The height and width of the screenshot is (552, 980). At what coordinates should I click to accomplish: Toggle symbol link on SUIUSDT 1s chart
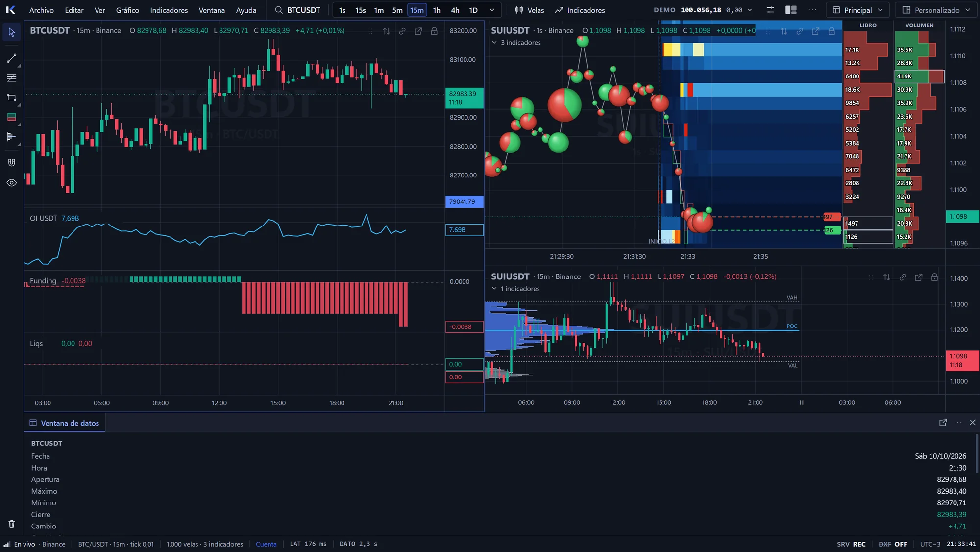pyautogui.click(x=800, y=31)
